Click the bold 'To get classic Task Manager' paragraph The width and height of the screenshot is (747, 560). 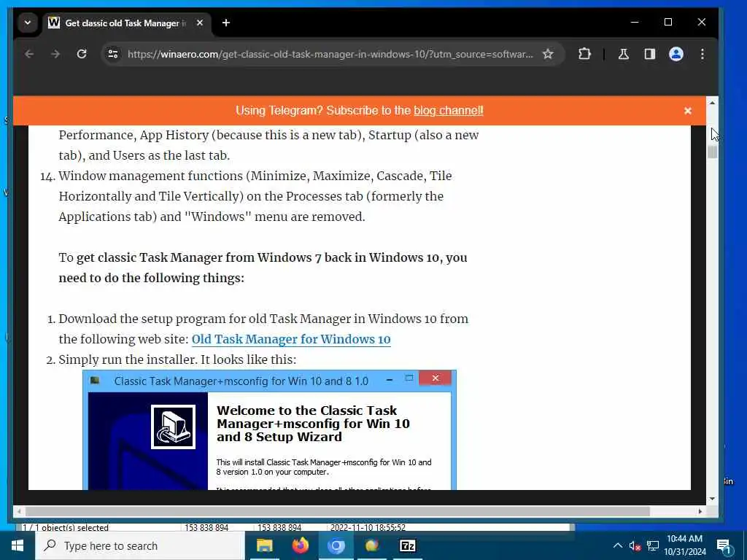coord(263,268)
